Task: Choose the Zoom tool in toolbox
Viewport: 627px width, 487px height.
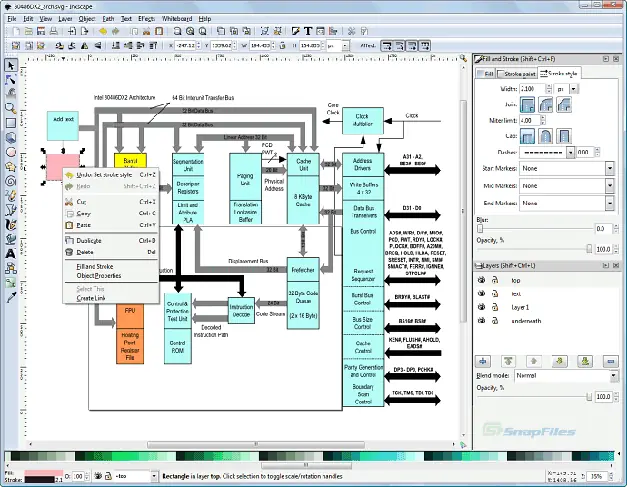Action: pyautogui.click(x=11, y=108)
